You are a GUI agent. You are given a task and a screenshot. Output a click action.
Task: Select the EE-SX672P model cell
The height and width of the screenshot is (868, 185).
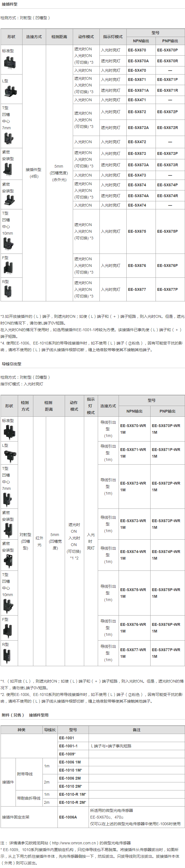coord(170,112)
